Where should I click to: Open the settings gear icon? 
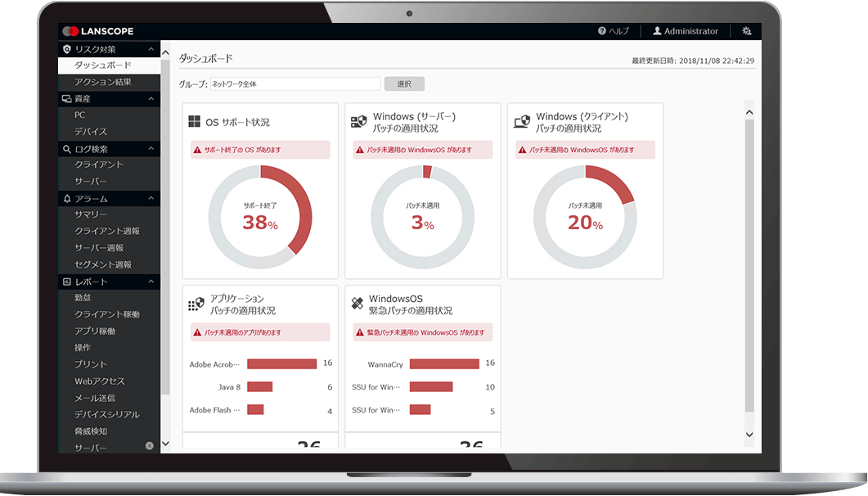tap(747, 31)
